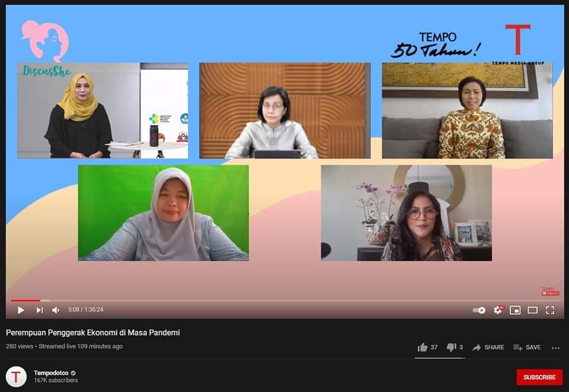Save video to a playlist
This screenshot has width=569, height=392.
click(x=527, y=348)
